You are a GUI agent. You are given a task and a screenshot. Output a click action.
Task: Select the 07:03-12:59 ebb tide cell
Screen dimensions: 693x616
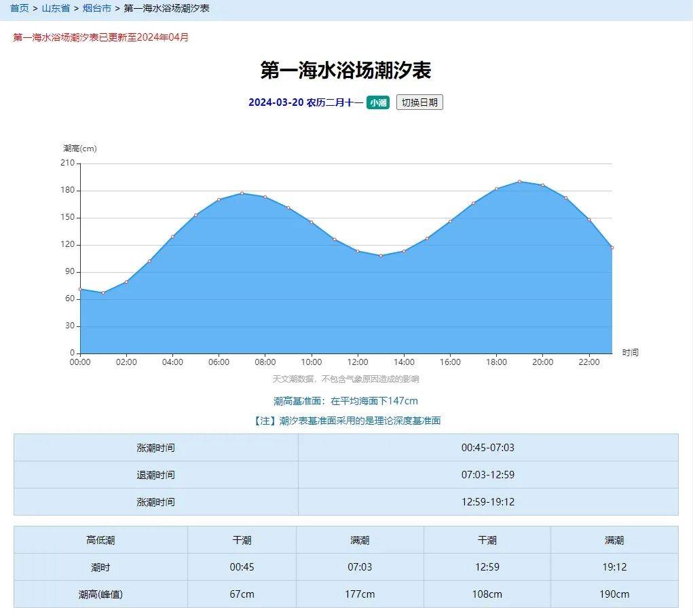point(487,475)
